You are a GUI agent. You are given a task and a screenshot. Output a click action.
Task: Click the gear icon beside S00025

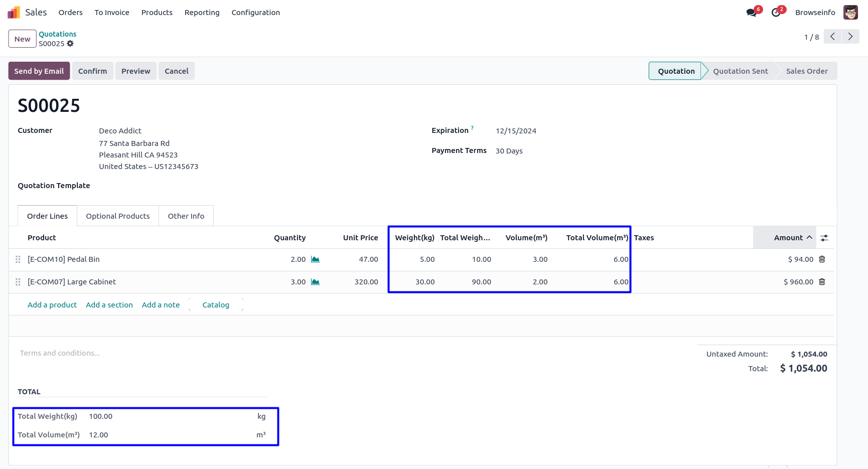pyautogui.click(x=70, y=44)
